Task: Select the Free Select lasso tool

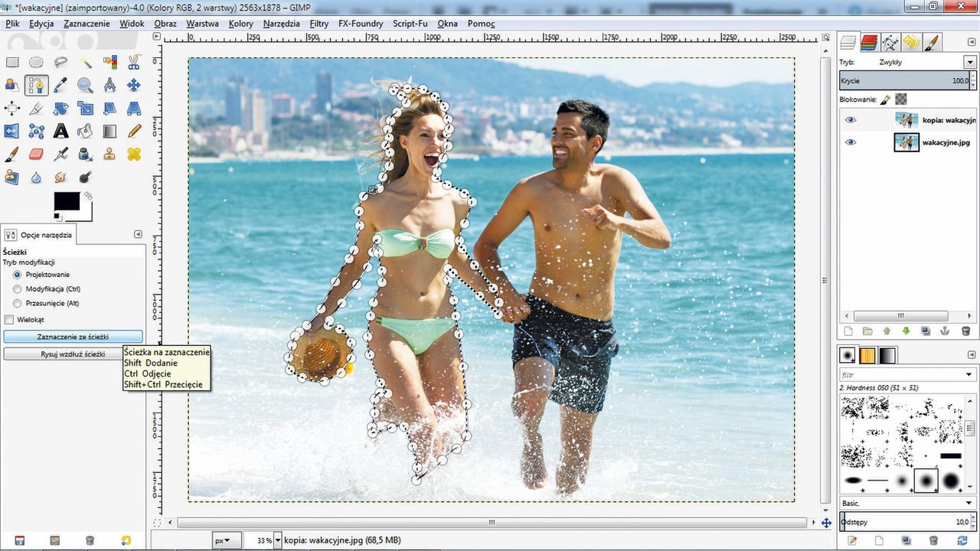Action: (60, 62)
